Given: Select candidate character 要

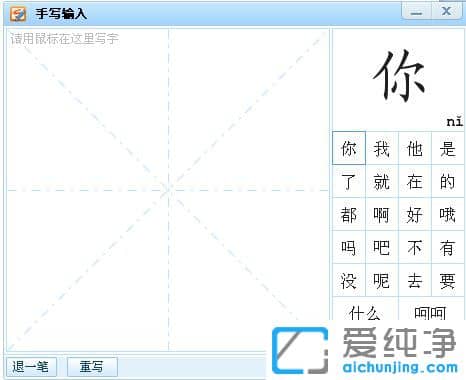Looking at the screenshot, I should tap(448, 280).
